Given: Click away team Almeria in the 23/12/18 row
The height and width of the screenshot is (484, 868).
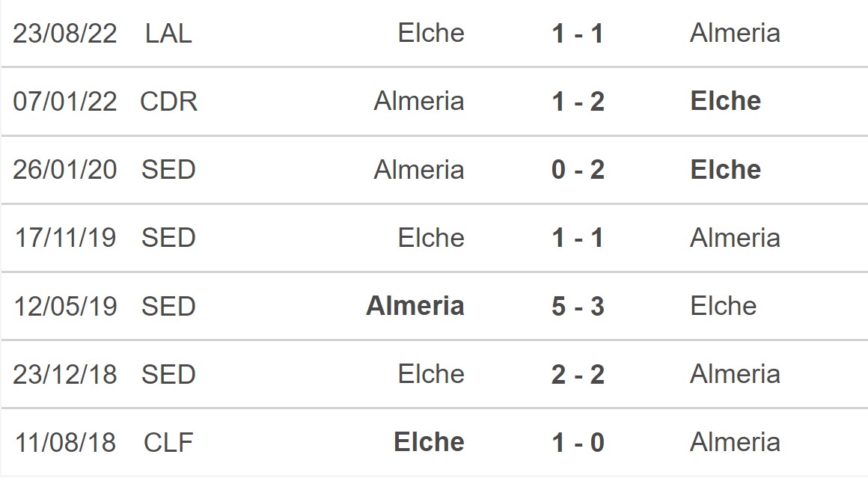Looking at the screenshot, I should click(735, 374).
